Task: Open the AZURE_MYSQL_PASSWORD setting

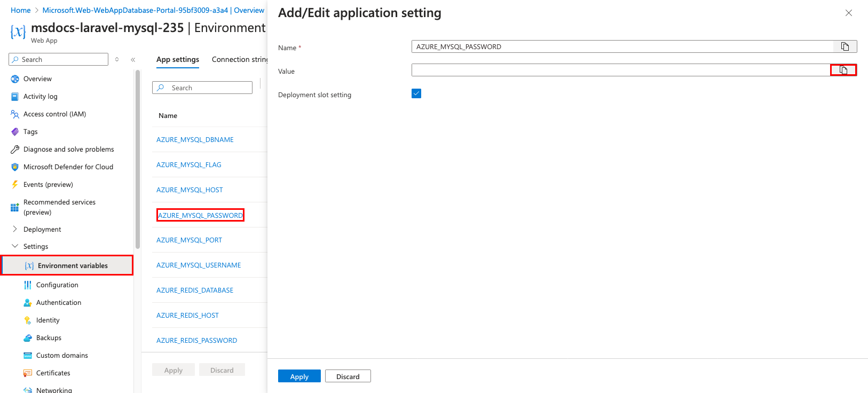Action: (200, 215)
